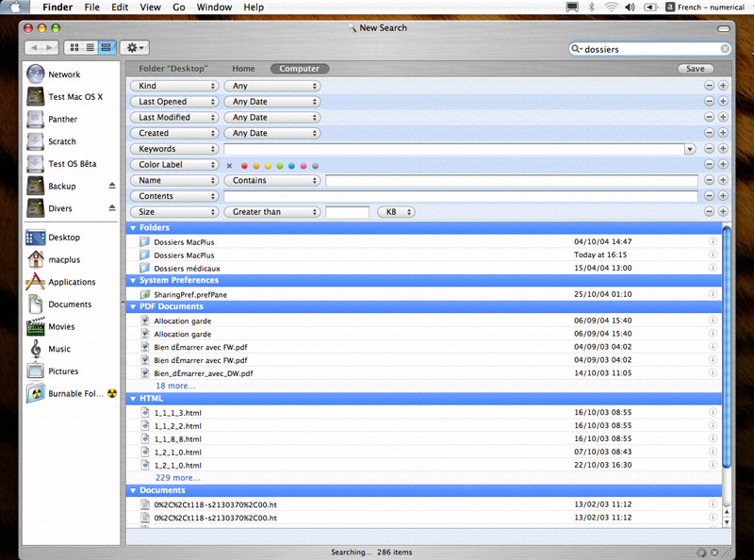Open the Finder menu
754x560 pixels.
[57, 8]
